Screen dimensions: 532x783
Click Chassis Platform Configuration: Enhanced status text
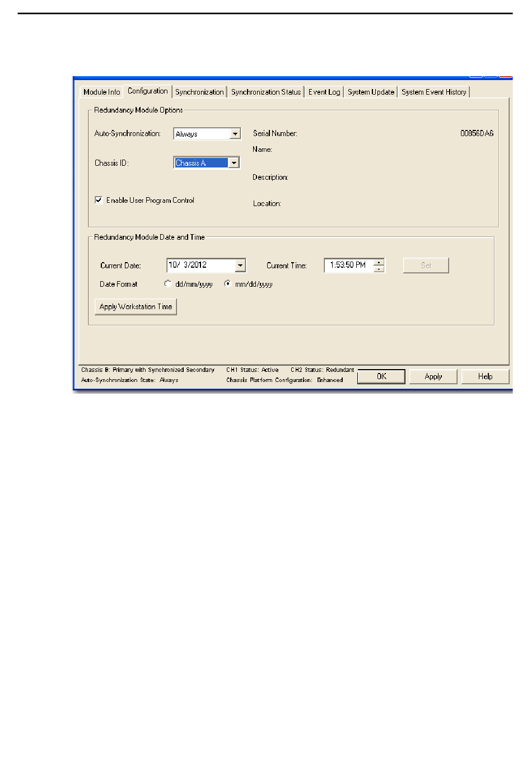(284, 380)
